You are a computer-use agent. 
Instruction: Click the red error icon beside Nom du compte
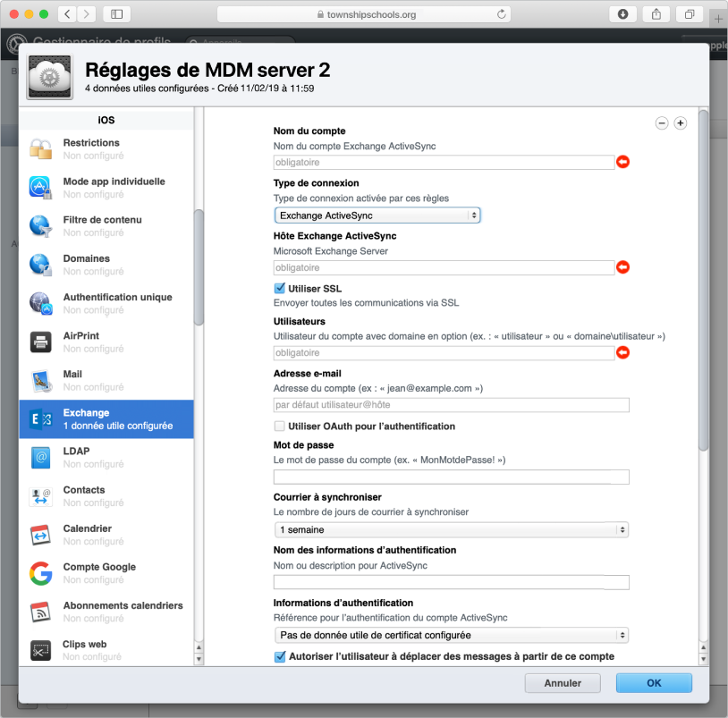pos(622,162)
